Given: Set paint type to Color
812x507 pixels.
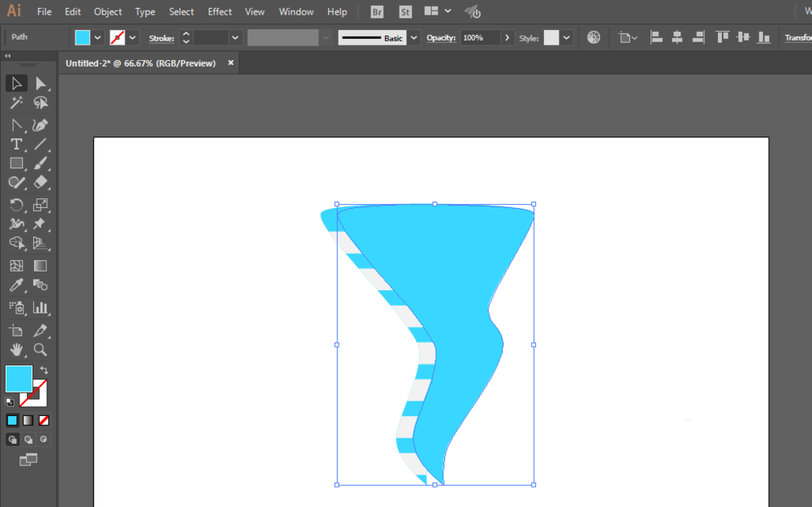Looking at the screenshot, I should pos(12,420).
